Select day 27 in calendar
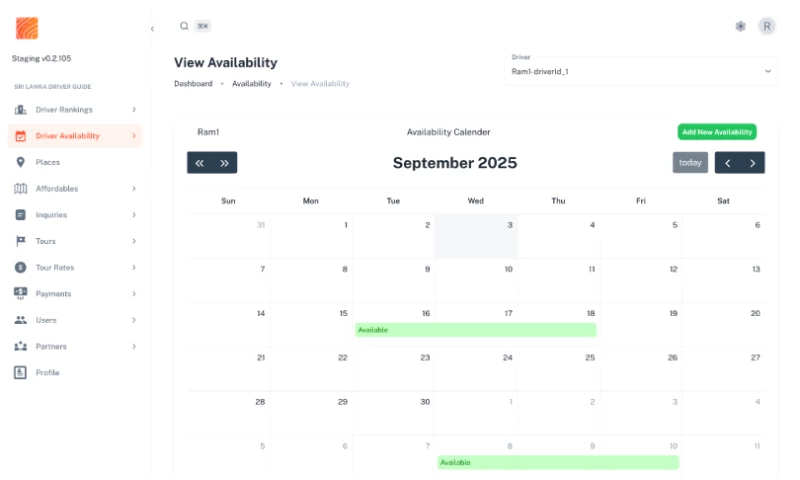This screenshot has height=480, width=800. click(723, 369)
